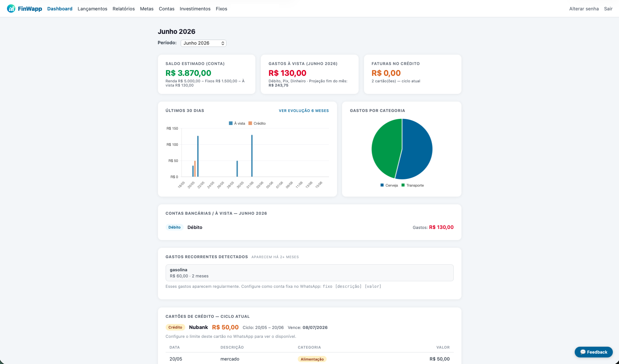Toggle the À vista legend series
The width and height of the screenshot is (619, 364).
(x=237, y=124)
